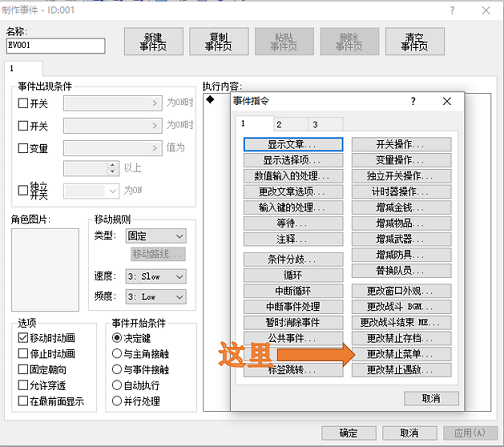Switch to event command tab 2
Image resolution: width=504 pixels, height=447 pixels.
291,125
